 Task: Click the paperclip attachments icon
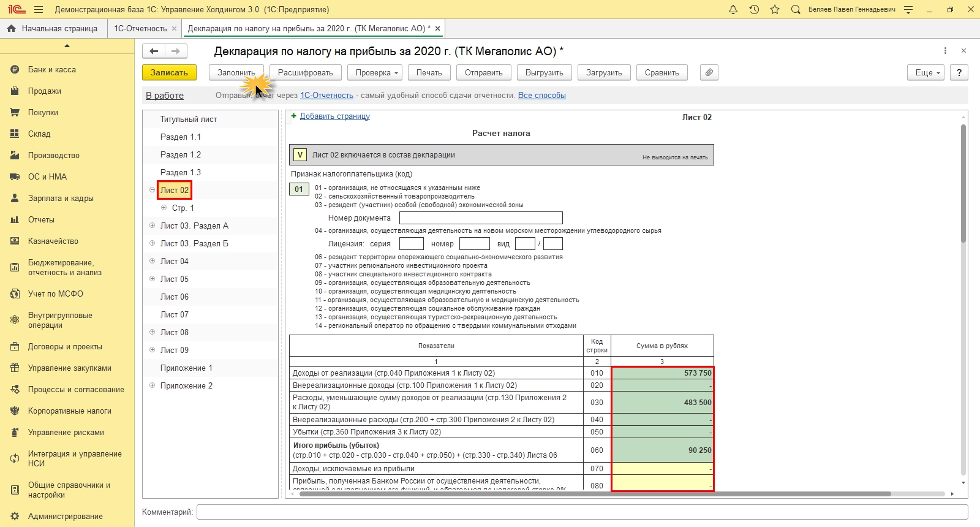click(709, 72)
